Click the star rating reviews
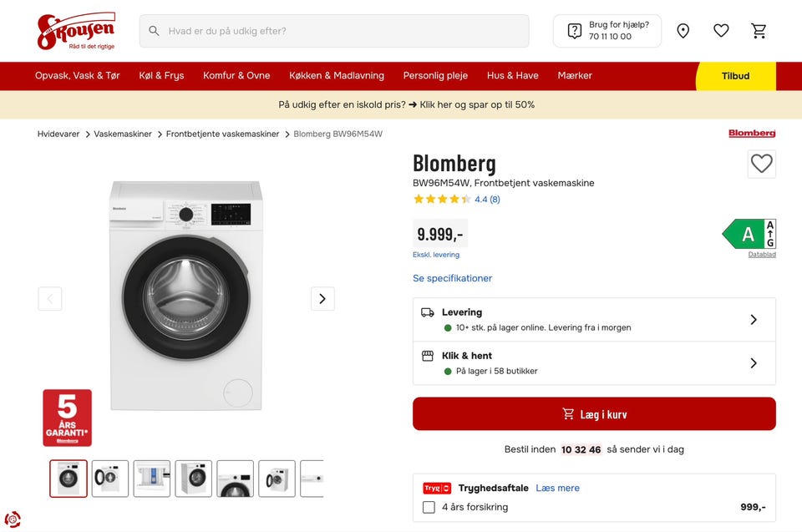 [456, 200]
